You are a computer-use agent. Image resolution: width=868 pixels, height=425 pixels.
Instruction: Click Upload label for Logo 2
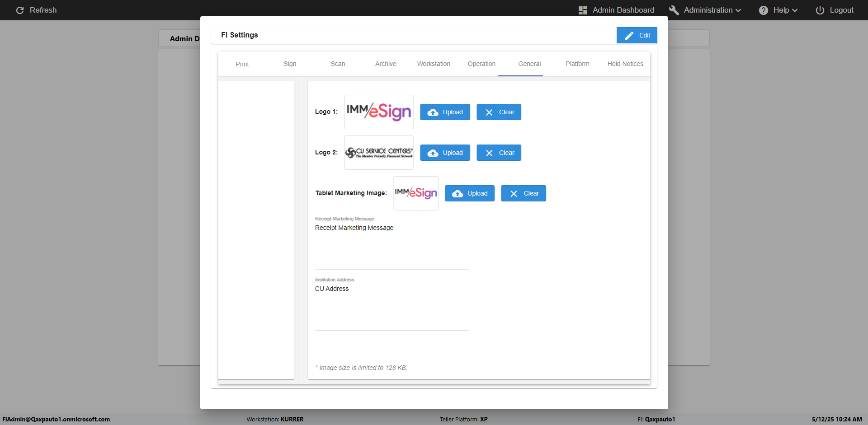tap(453, 153)
